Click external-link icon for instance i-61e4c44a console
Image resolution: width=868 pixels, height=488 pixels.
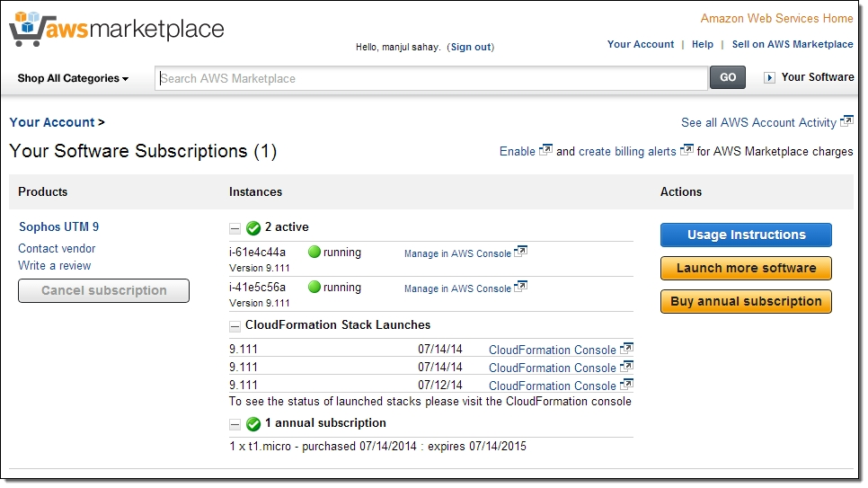coord(520,253)
